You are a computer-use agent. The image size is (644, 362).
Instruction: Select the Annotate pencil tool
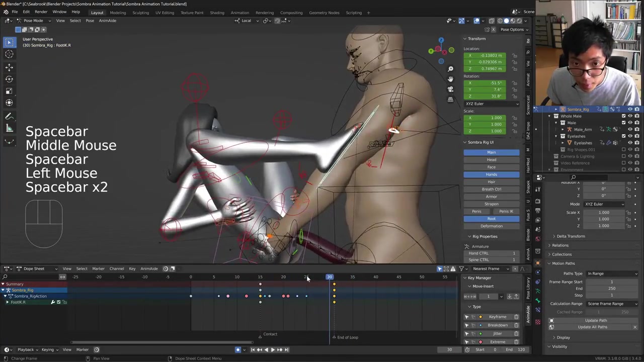pos(9,117)
